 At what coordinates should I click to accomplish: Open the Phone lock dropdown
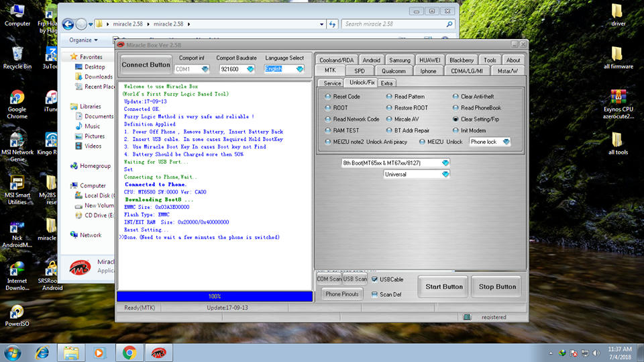click(x=506, y=142)
